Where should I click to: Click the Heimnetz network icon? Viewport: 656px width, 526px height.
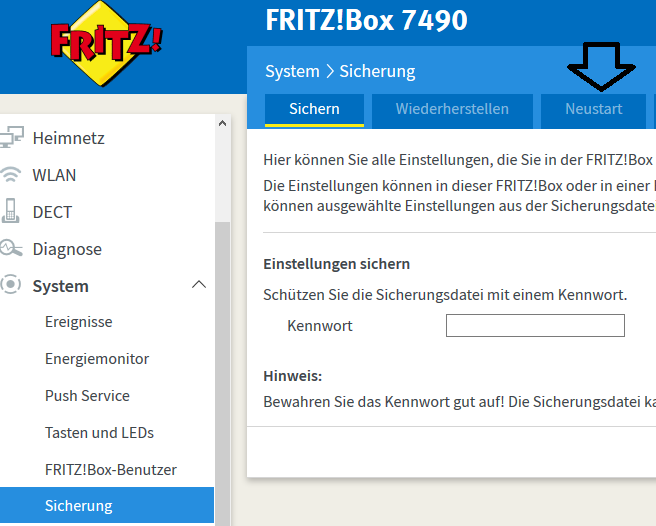coord(11,138)
